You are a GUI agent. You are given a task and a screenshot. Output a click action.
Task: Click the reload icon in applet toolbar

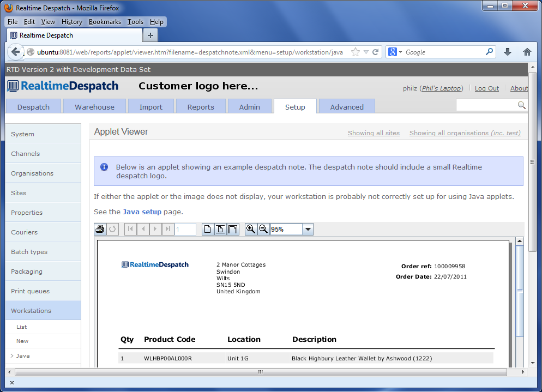click(x=112, y=229)
